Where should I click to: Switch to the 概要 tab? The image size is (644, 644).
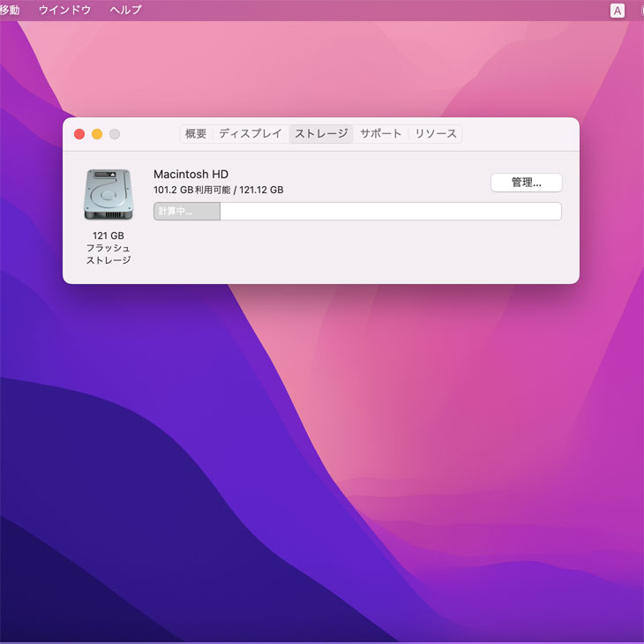(196, 134)
